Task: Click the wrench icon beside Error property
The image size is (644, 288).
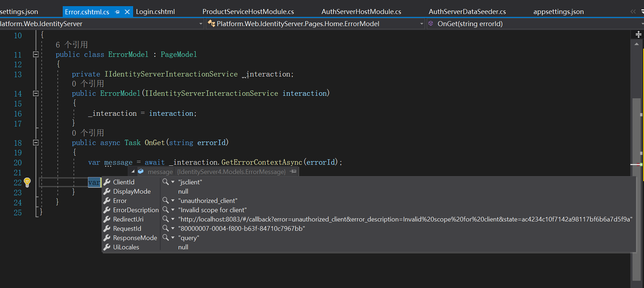Action: (107, 201)
